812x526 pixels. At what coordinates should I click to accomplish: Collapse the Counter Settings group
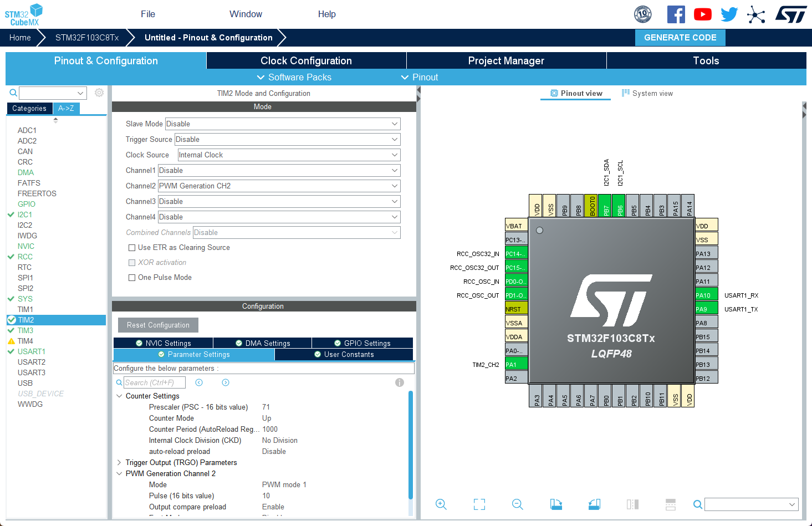119,396
